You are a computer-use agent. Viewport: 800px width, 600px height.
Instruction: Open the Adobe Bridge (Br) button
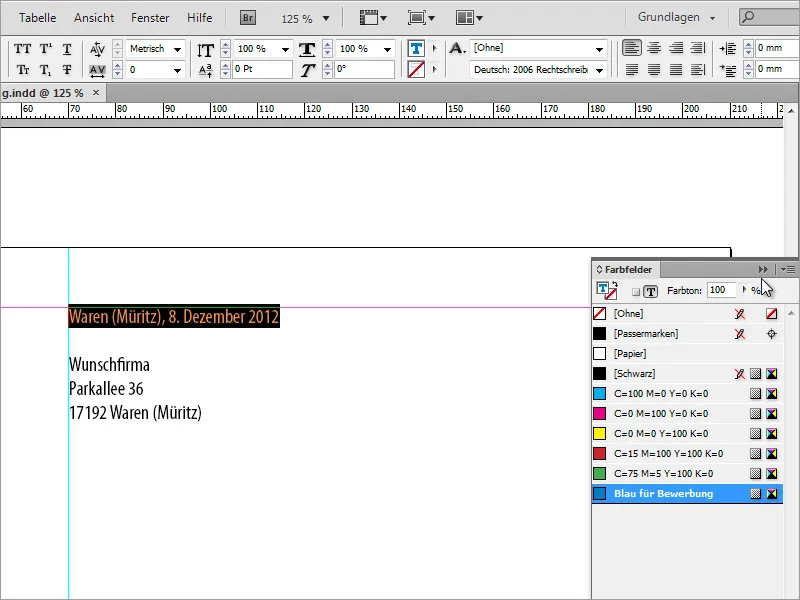pyautogui.click(x=248, y=18)
